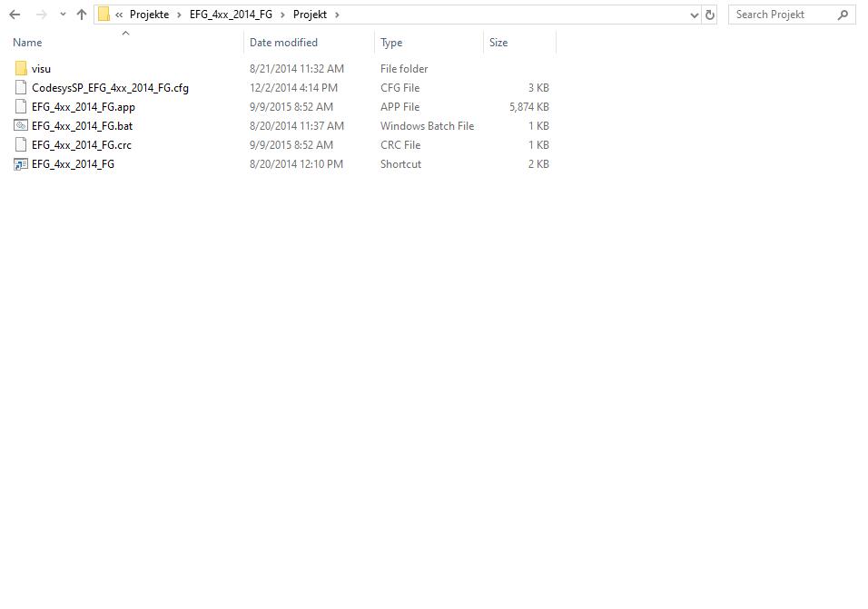Screen dimensions: 868x609
Task: Go up one folder level
Action: (x=82, y=15)
